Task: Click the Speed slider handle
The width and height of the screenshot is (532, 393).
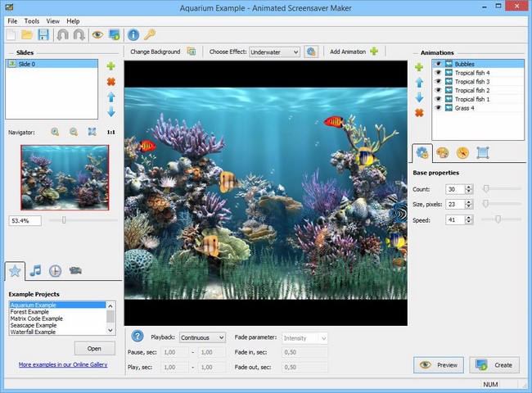Action: pyautogui.click(x=498, y=219)
